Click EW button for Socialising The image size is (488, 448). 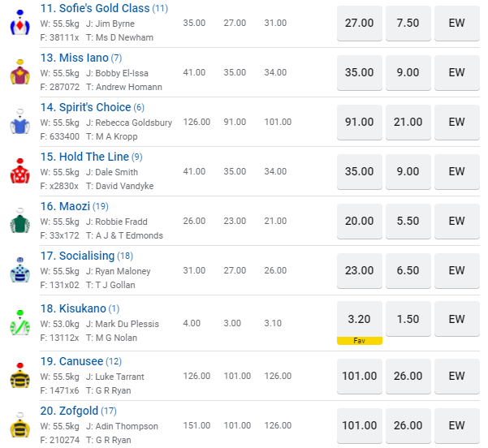pos(457,271)
